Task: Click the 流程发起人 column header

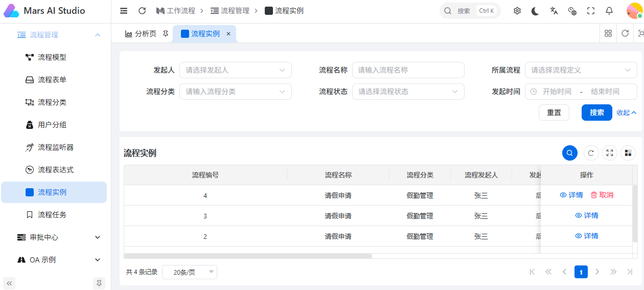Action: click(481, 175)
